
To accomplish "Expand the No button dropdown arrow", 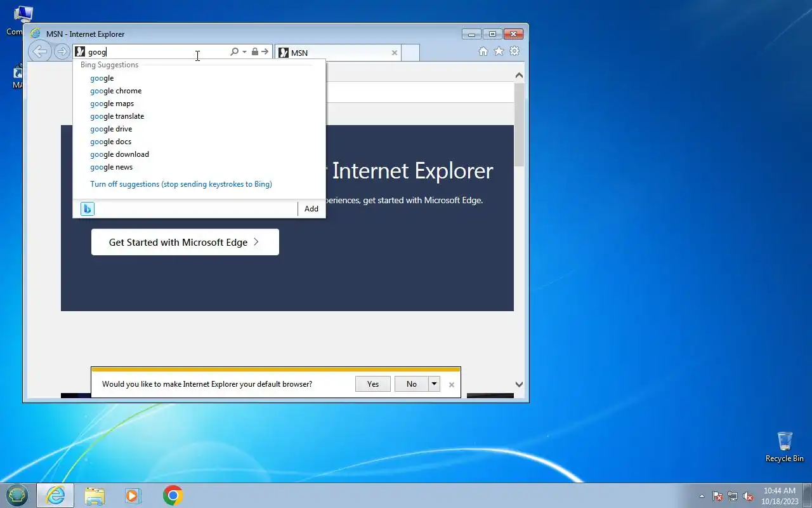I will pyautogui.click(x=435, y=384).
